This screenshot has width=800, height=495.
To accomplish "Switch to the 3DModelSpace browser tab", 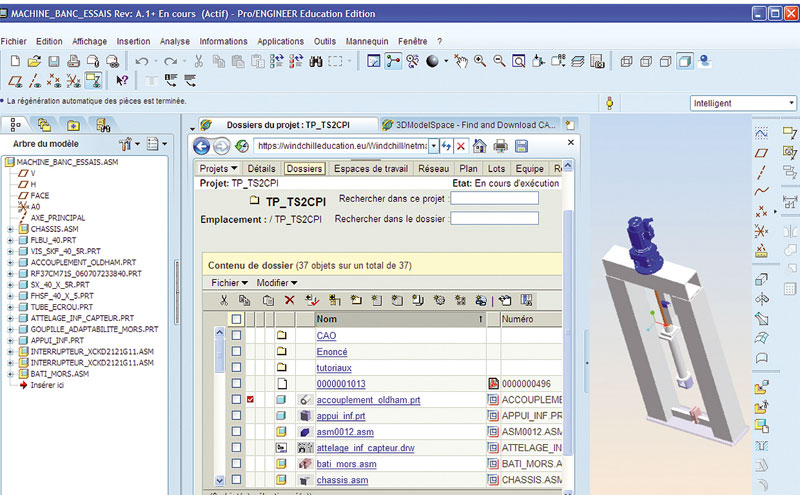I will [470, 125].
